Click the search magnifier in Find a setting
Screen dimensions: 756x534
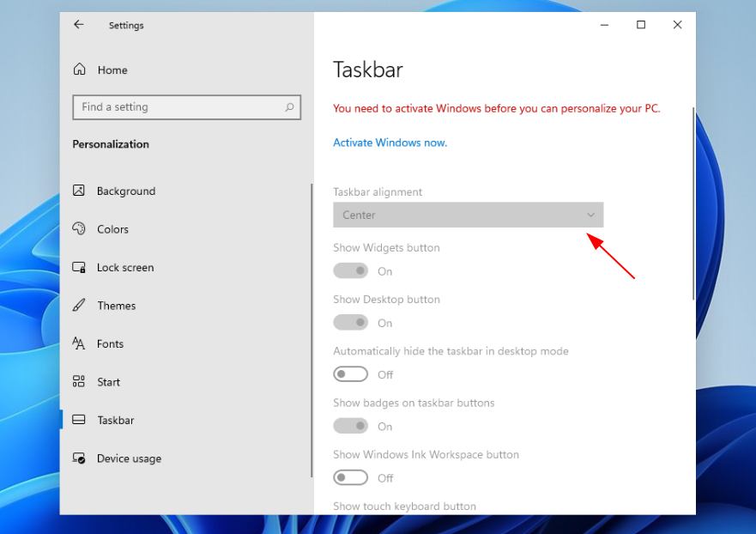coord(290,106)
